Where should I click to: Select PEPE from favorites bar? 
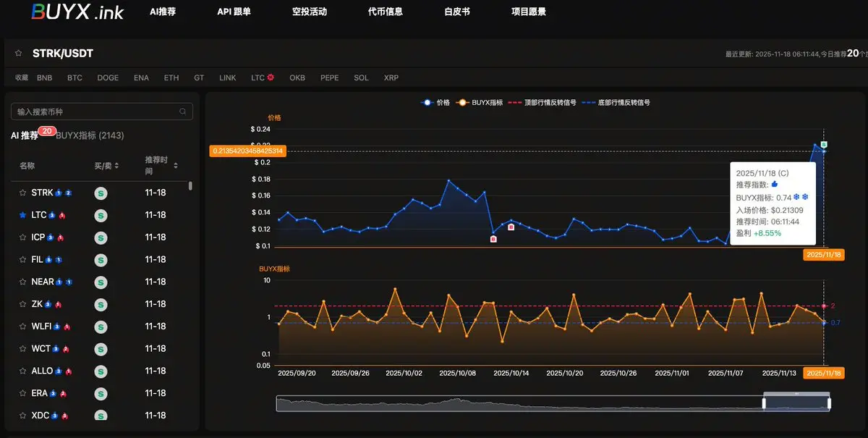coord(329,77)
